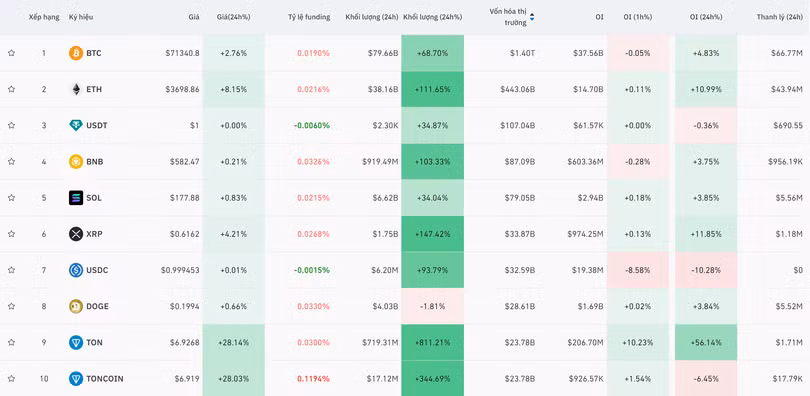Toggle the DOGE favorite star
The image size is (810, 396).
(x=11, y=306)
